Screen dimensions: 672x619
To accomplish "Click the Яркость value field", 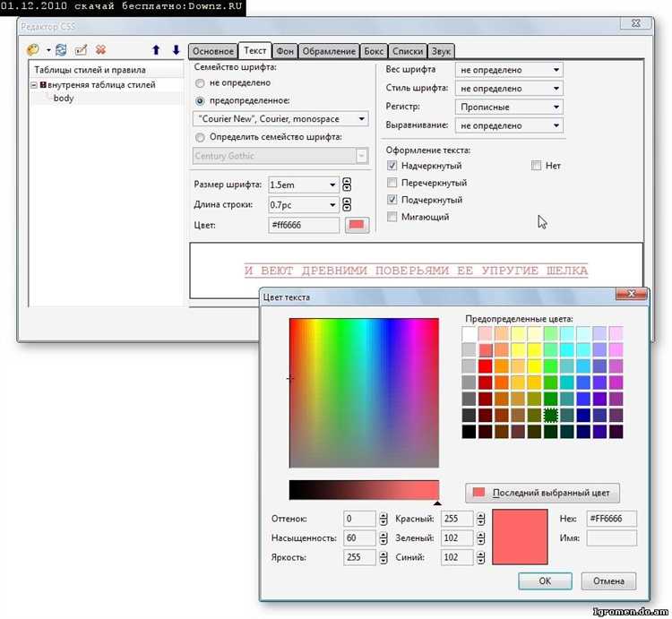I will click(x=359, y=557).
